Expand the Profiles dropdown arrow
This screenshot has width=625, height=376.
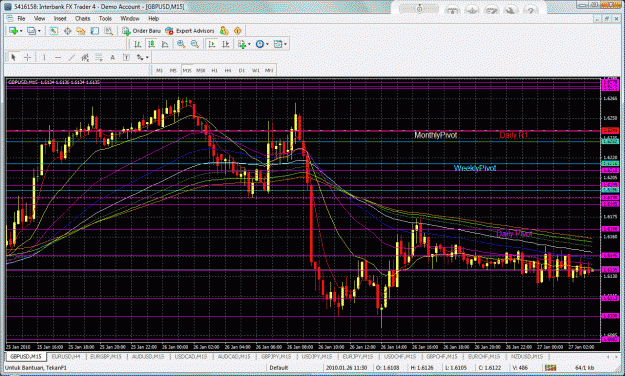[39, 31]
